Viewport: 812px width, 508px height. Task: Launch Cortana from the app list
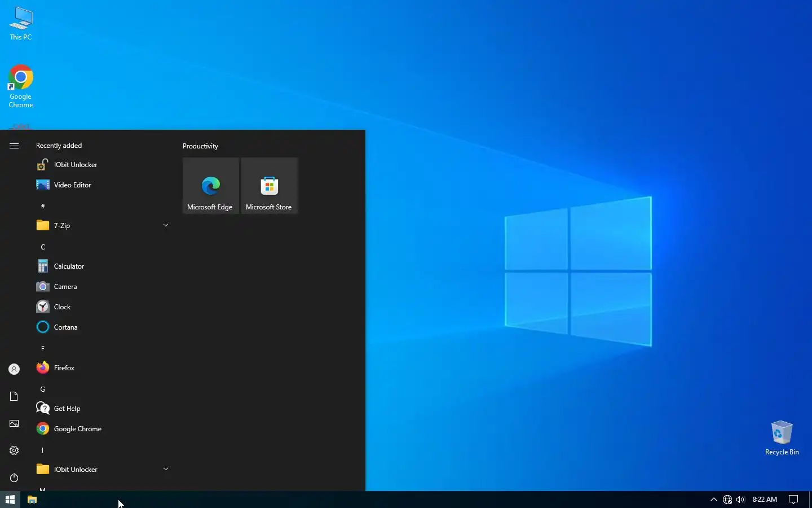click(101, 327)
